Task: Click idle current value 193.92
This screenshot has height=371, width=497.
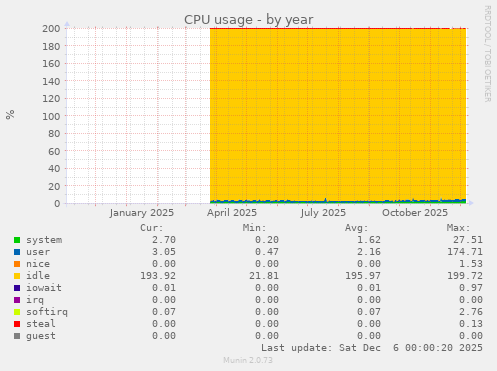Action: [158, 276]
